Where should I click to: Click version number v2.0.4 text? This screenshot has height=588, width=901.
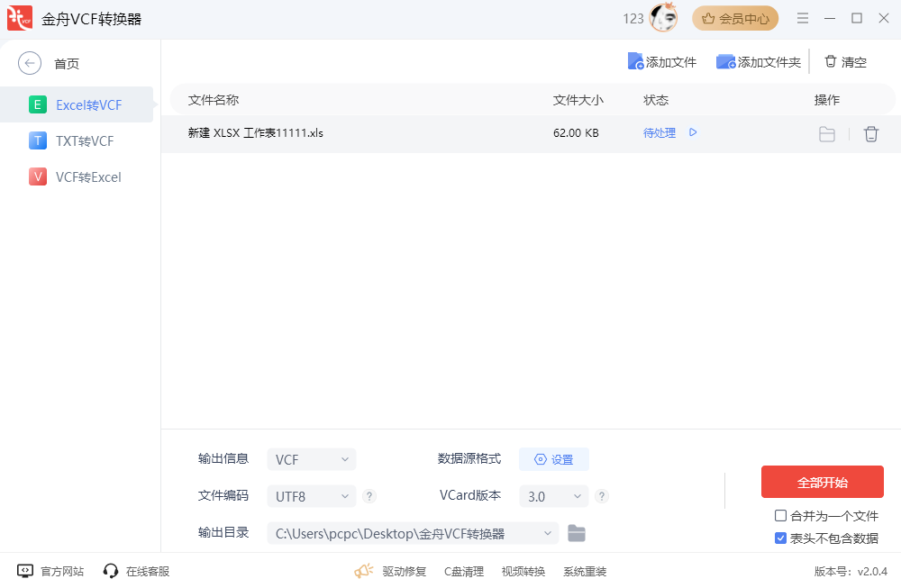pyautogui.click(x=872, y=572)
